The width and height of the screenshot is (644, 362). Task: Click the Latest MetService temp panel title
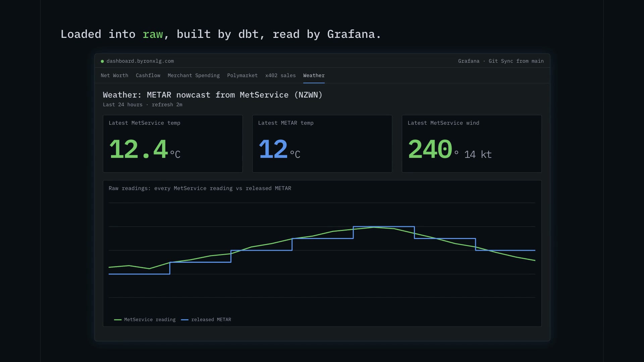(x=145, y=123)
